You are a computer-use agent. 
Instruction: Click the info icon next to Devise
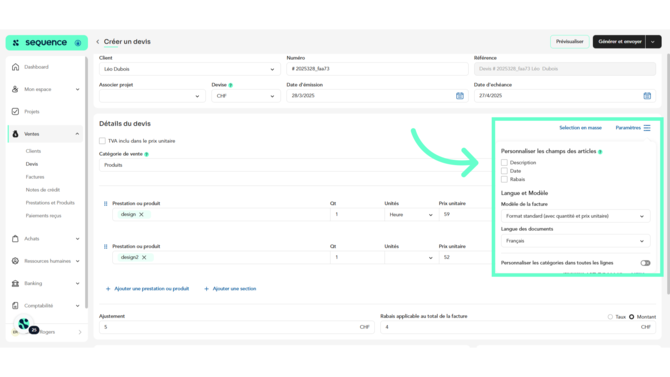pyautogui.click(x=231, y=85)
